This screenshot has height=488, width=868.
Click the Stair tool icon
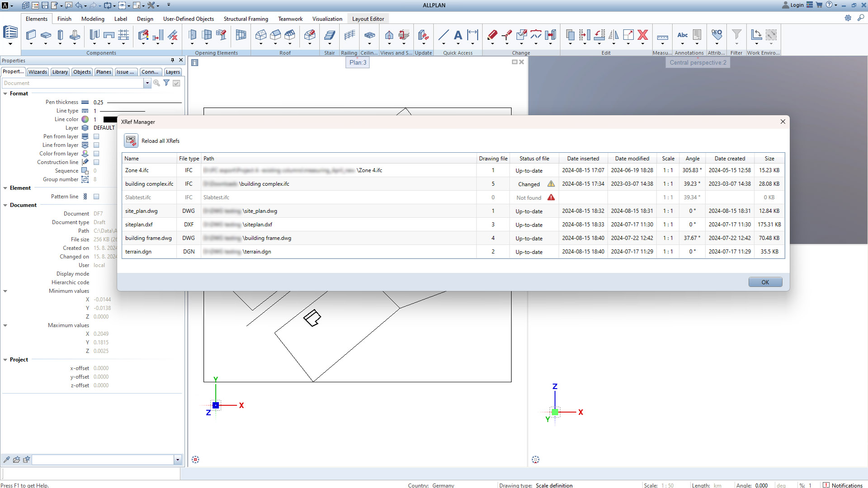tap(330, 35)
